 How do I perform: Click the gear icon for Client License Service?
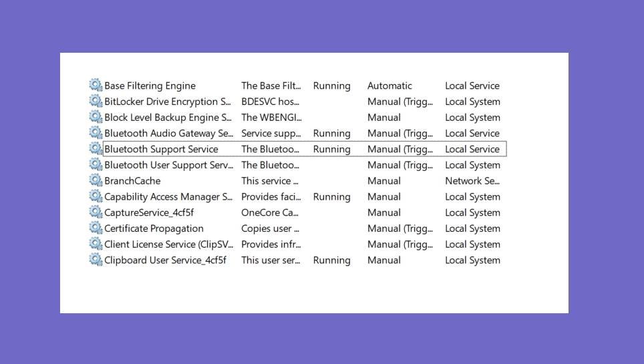point(96,244)
